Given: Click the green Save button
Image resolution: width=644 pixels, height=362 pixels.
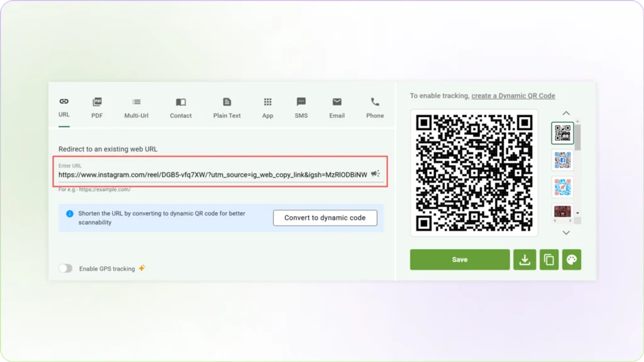Looking at the screenshot, I should click(460, 259).
